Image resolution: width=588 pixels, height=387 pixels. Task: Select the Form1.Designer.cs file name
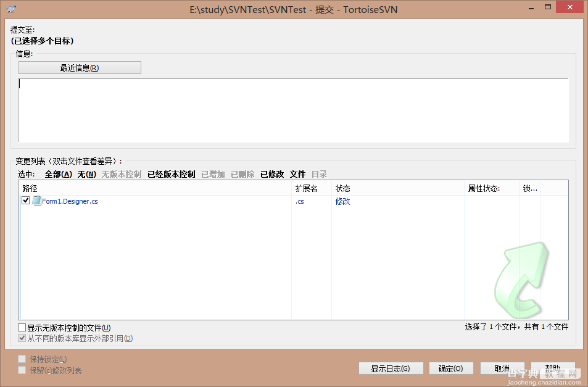point(70,201)
